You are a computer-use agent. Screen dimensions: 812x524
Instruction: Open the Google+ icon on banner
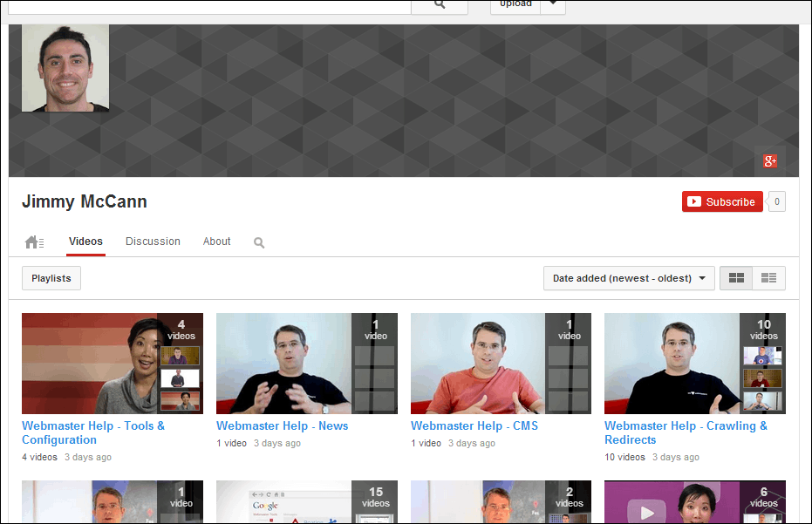point(770,161)
